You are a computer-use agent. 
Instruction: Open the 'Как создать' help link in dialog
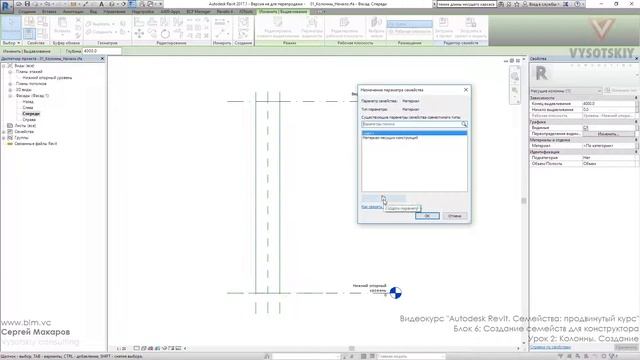click(x=372, y=207)
